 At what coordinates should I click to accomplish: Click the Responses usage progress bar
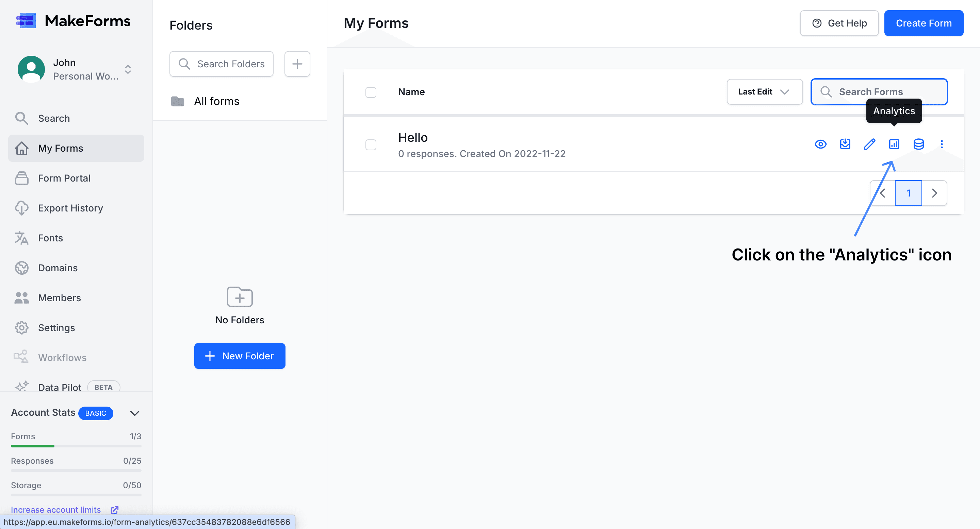[x=76, y=471]
